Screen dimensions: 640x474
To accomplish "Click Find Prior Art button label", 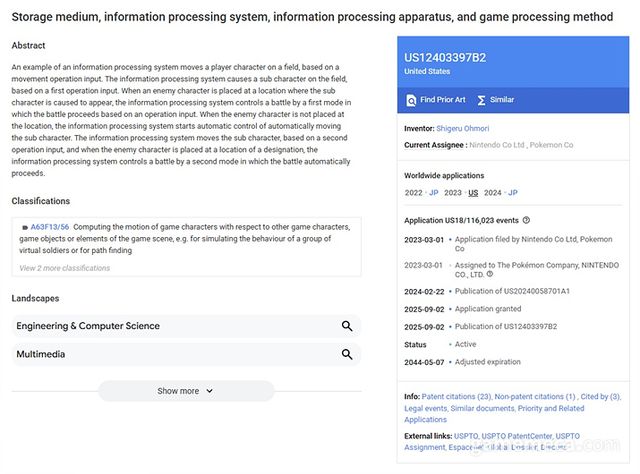I will pos(442,100).
